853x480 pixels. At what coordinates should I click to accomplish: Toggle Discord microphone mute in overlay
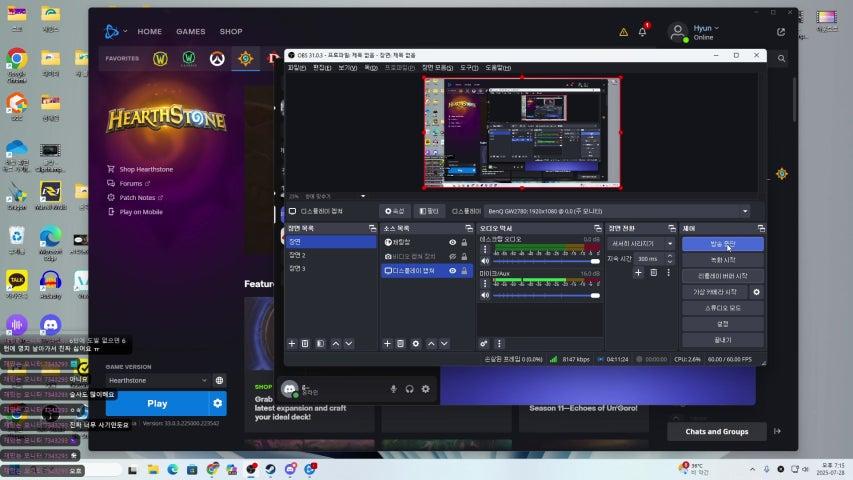pos(393,389)
